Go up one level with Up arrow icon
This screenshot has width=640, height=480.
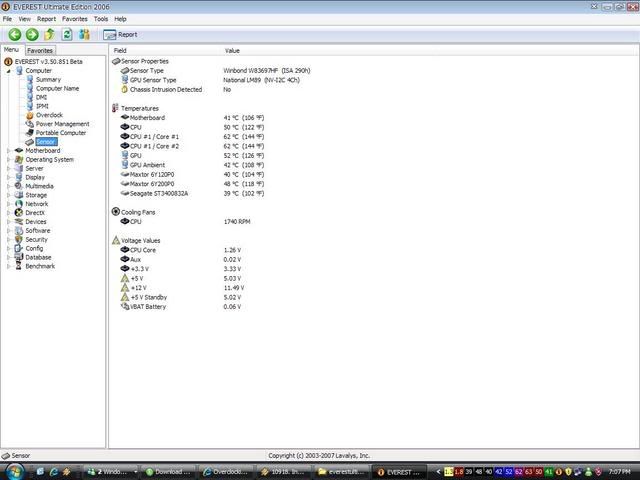click(49, 34)
